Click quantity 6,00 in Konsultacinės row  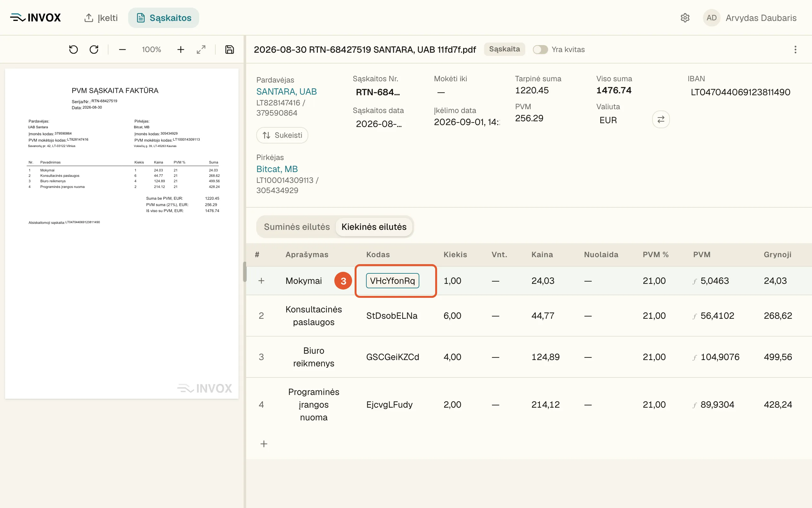click(452, 316)
